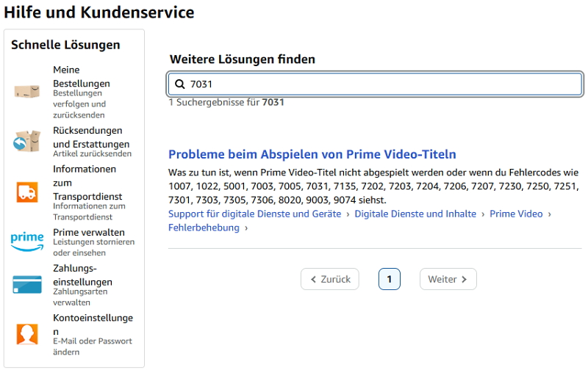Viewport: 588px width, 370px height.
Task: Click the 'Hilfe und Kundenservice' page title
Action: [99, 12]
